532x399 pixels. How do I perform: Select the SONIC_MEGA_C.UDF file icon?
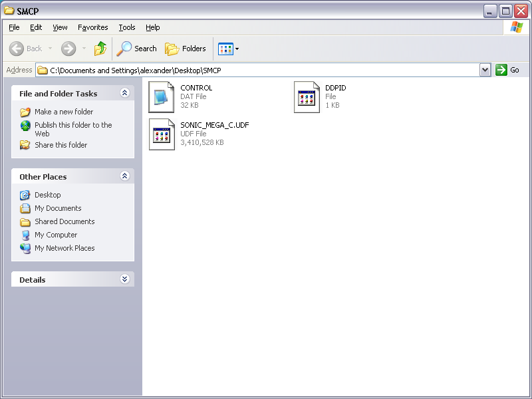162,134
